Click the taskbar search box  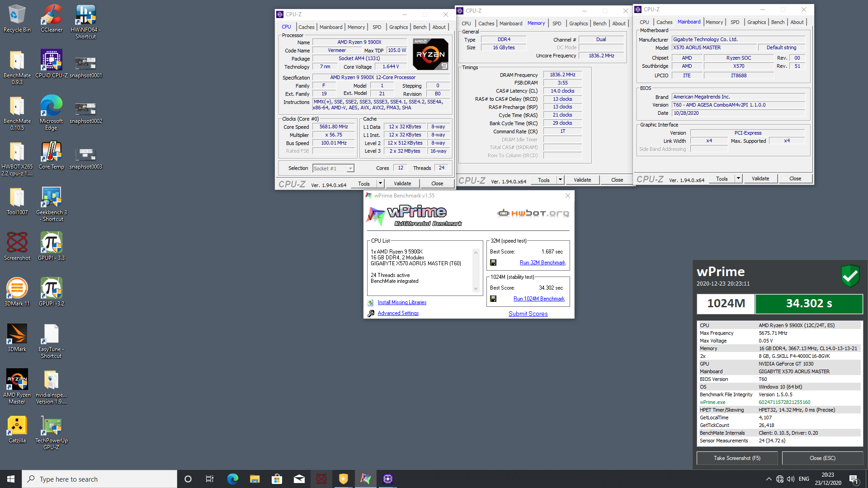99,479
